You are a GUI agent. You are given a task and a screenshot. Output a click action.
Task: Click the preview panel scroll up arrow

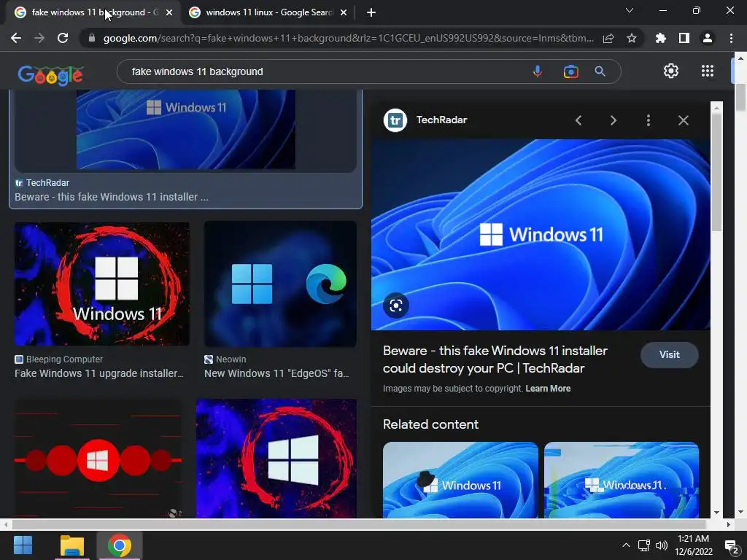click(x=716, y=108)
